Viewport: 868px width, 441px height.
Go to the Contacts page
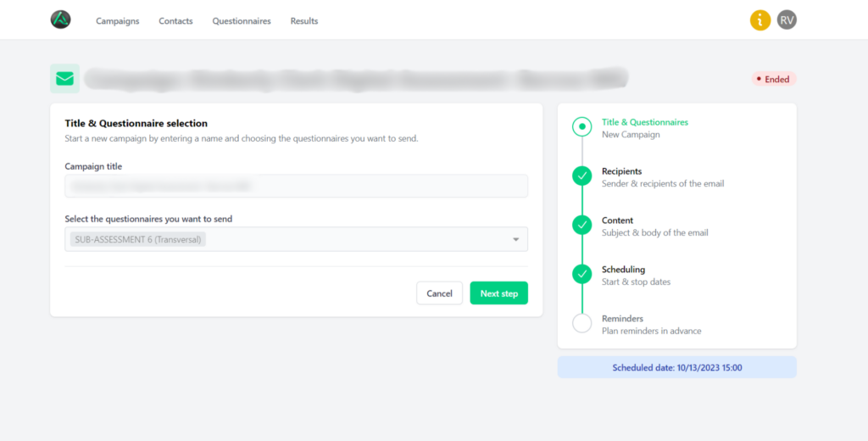tap(175, 21)
